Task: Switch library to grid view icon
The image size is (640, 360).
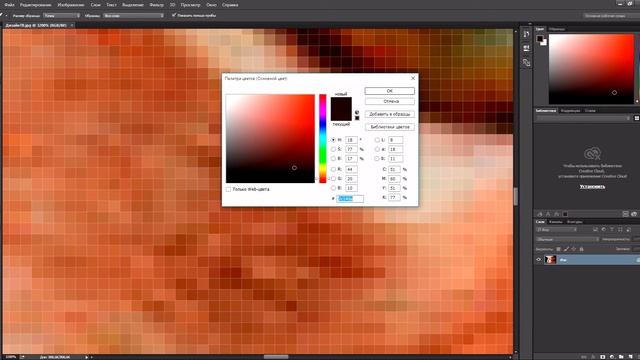Action: (x=636, y=118)
